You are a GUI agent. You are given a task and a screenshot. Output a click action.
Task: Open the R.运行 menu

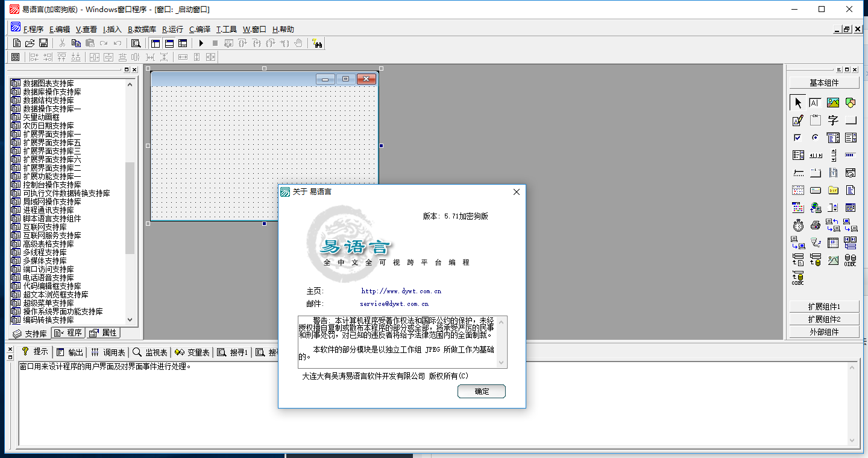click(x=172, y=29)
